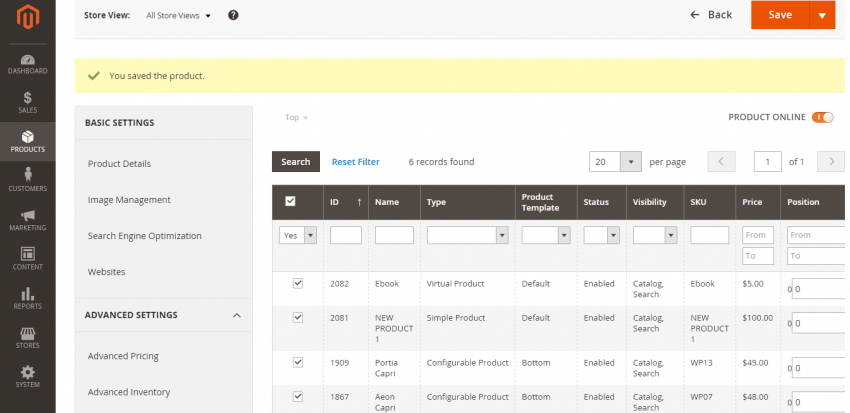Click the WP13 SKU cell
This screenshot has height=413, width=850.
pyautogui.click(x=701, y=363)
